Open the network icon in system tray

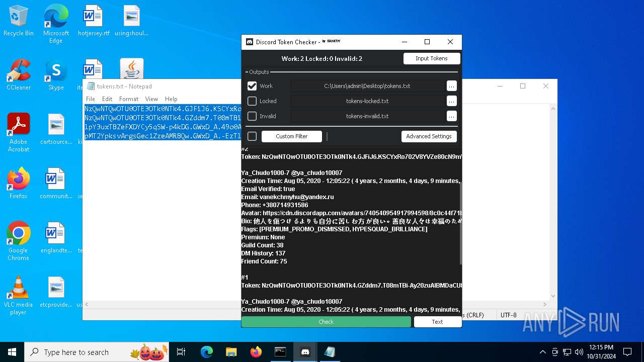(567, 352)
